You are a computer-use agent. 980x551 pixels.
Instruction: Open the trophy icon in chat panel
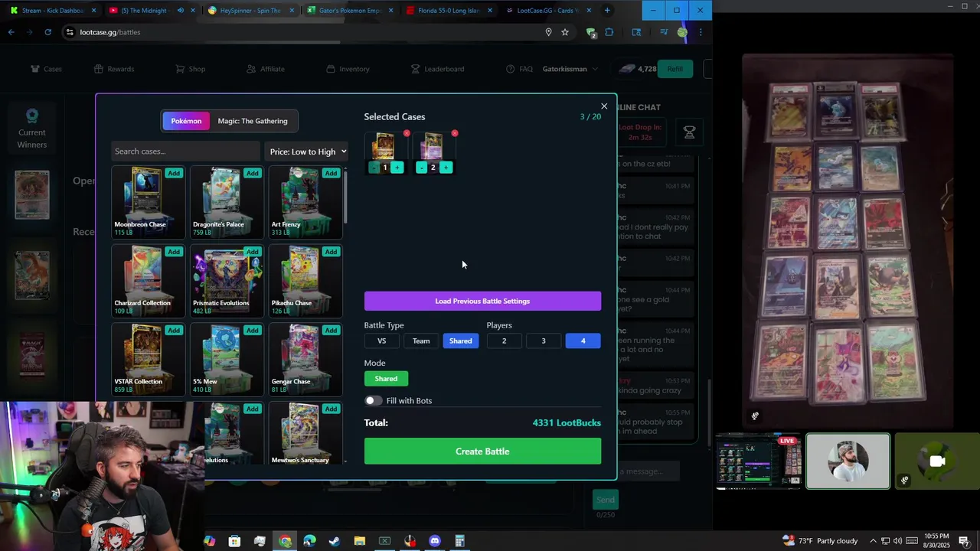(x=689, y=132)
